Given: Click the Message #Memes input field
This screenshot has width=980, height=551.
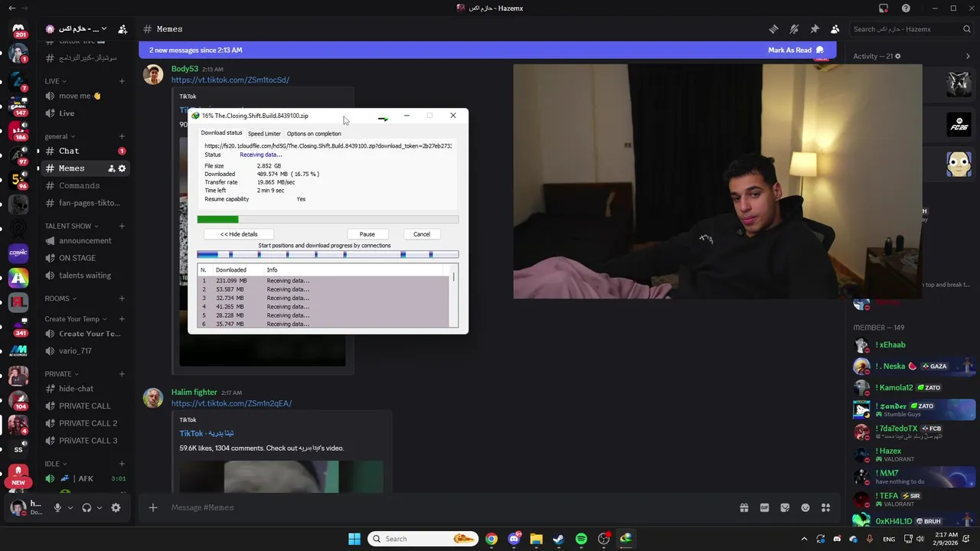Looking at the screenshot, I should coord(448,507).
